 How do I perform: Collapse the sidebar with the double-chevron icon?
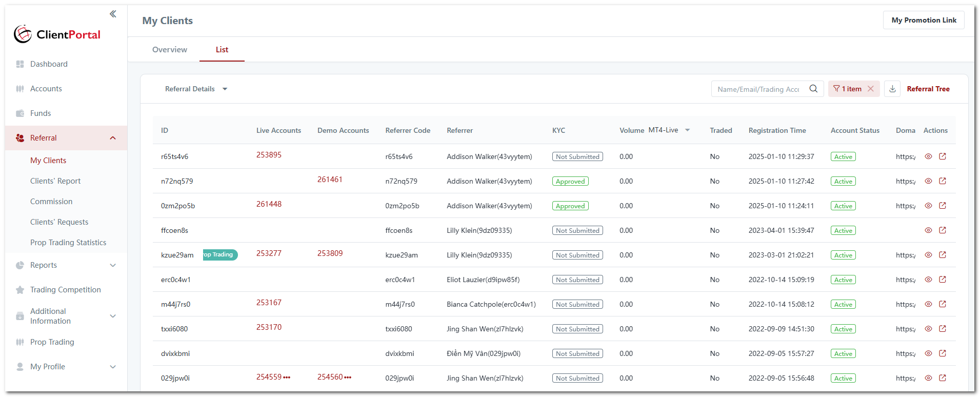pos(113,14)
